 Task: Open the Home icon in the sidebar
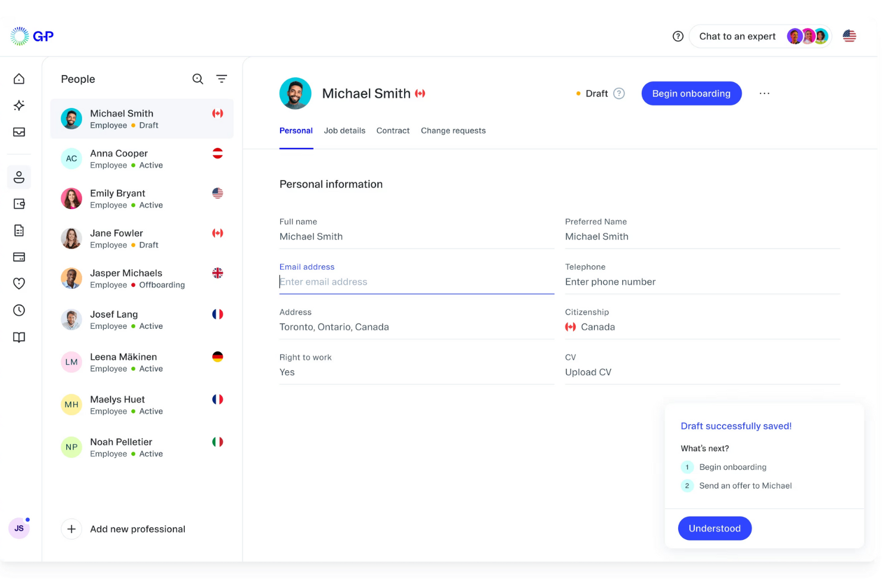pos(18,78)
